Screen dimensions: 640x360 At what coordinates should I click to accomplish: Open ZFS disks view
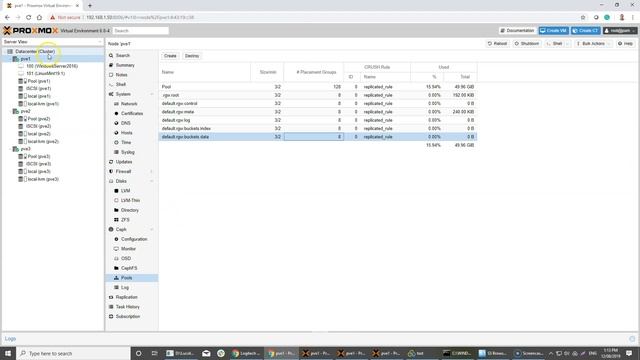(x=125, y=220)
